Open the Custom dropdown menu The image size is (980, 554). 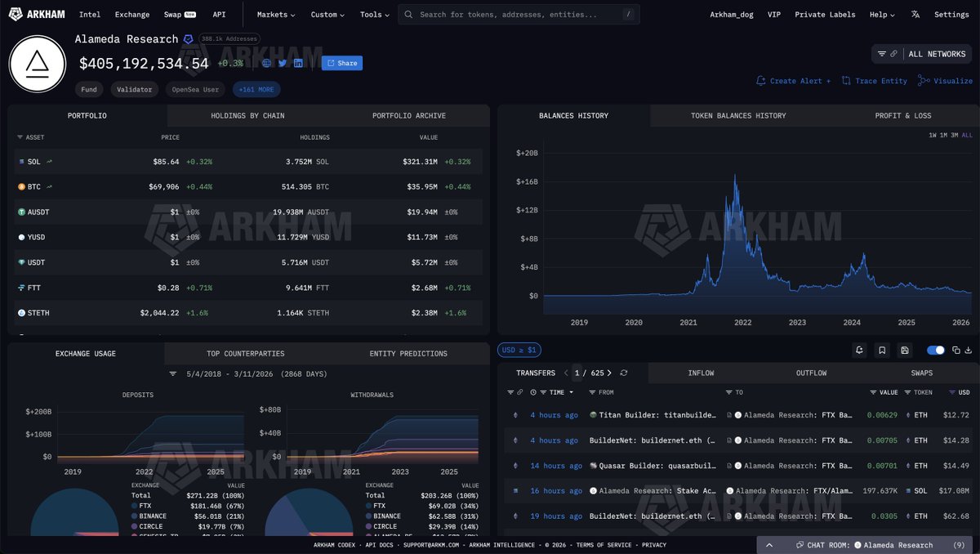coord(327,15)
